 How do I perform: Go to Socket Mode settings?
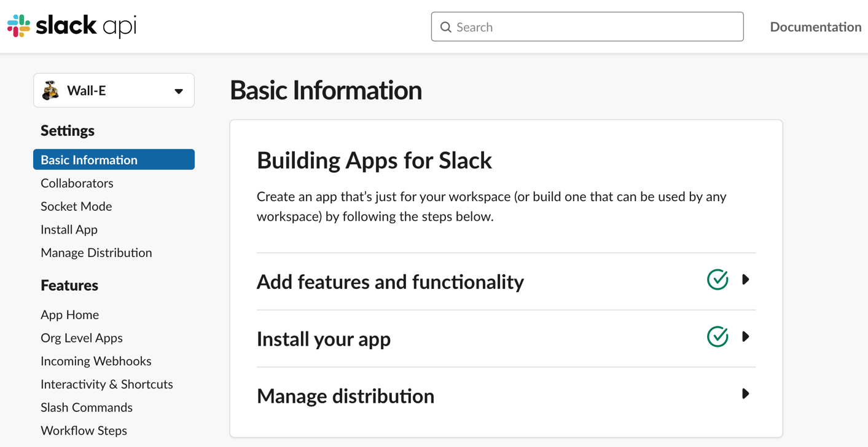76,207
